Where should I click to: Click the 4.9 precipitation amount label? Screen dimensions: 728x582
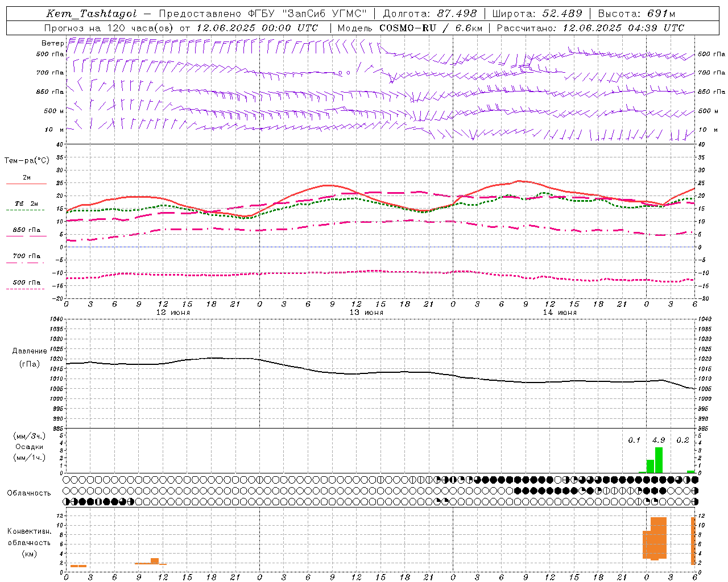click(x=659, y=440)
